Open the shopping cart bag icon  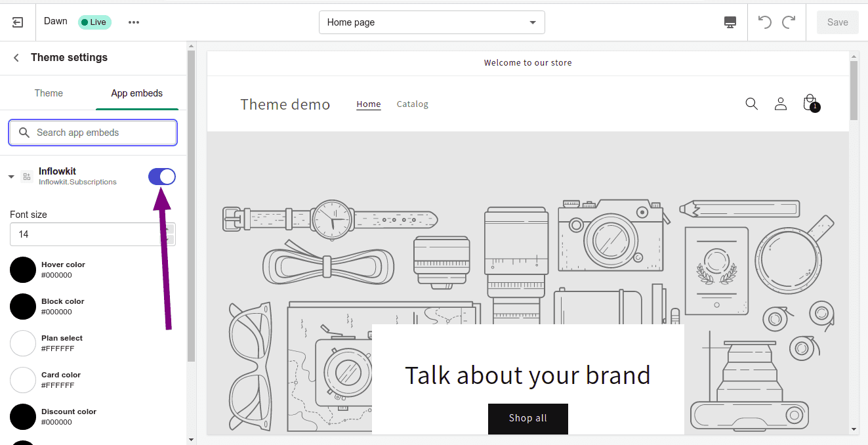point(810,104)
